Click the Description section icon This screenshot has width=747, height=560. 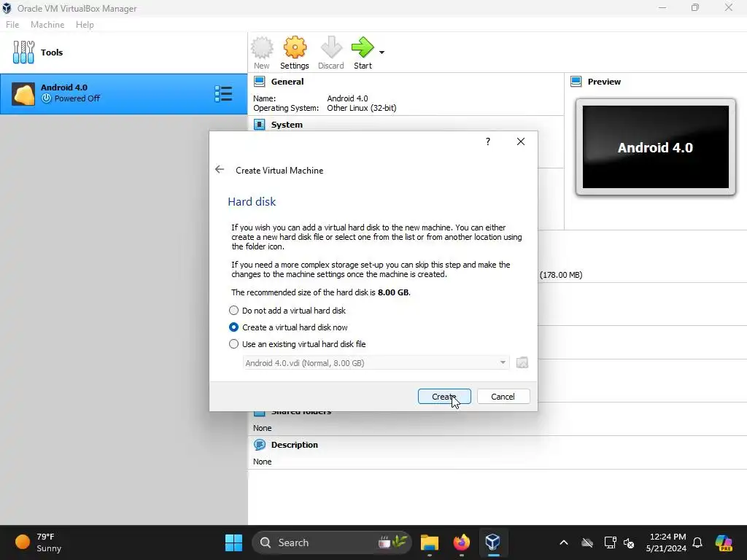(x=259, y=445)
